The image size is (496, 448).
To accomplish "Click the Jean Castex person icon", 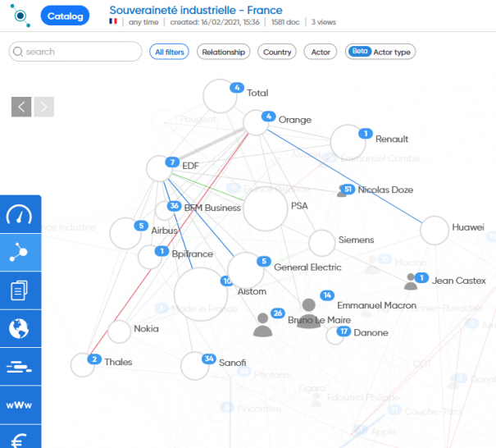I will point(411,281).
